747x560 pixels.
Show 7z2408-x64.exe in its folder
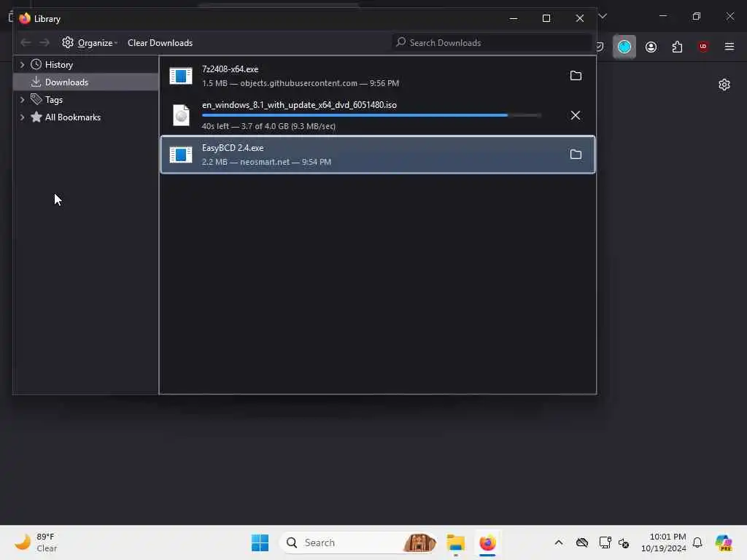coord(576,76)
